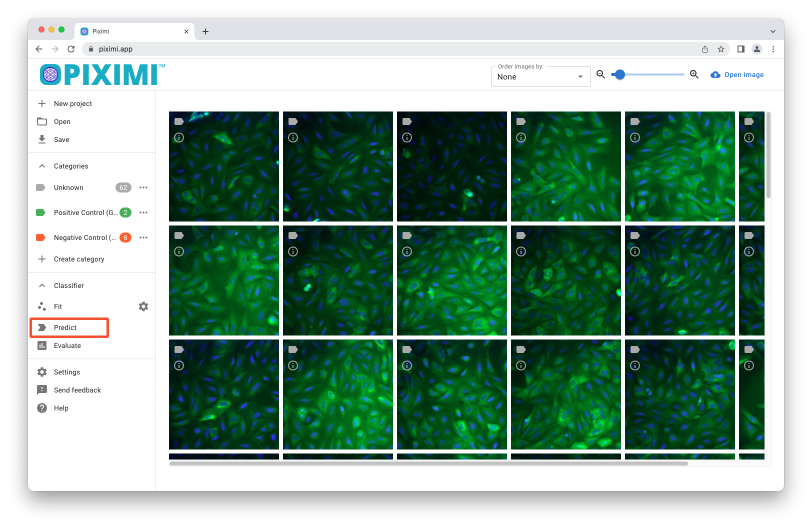The width and height of the screenshot is (812, 528).
Task: Click the browser share icon
Action: tap(705, 49)
